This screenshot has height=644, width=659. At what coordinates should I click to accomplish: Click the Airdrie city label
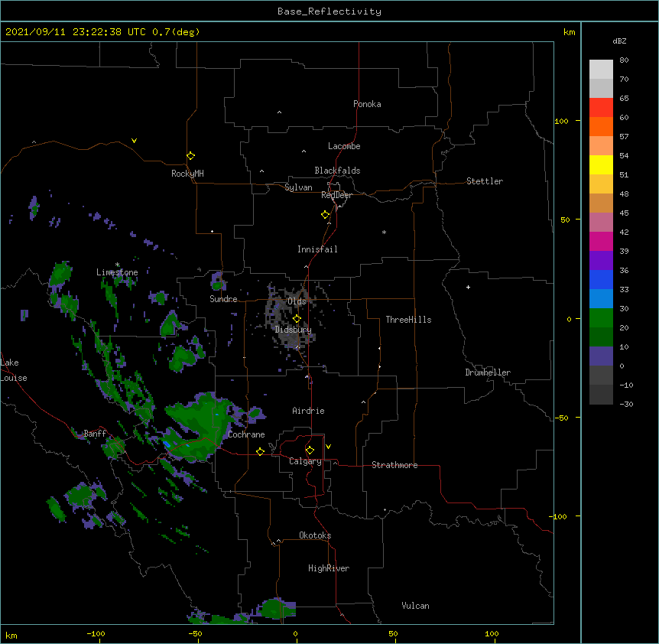pos(309,411)
